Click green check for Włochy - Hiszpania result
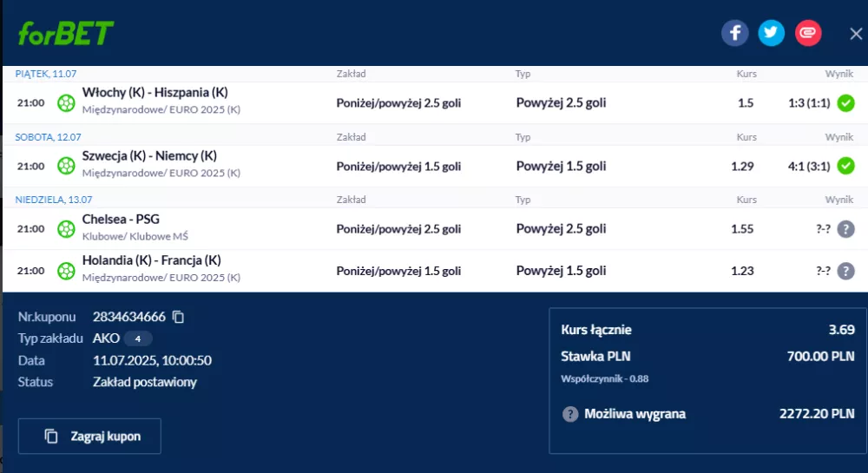Image resolution: width=868 pixels, height=473 pixels. pyautogui.click(x=845, y=103)
